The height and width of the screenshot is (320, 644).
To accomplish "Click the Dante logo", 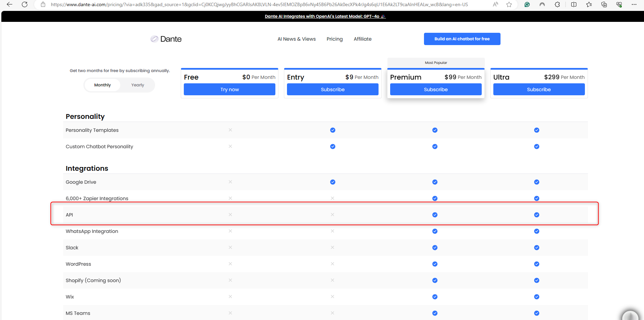I will tap(166, 39).
